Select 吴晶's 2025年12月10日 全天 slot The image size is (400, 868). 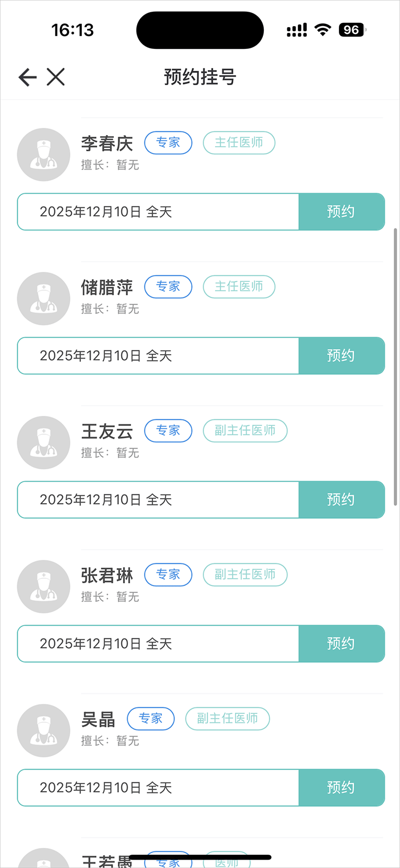[x=158, y=788]
